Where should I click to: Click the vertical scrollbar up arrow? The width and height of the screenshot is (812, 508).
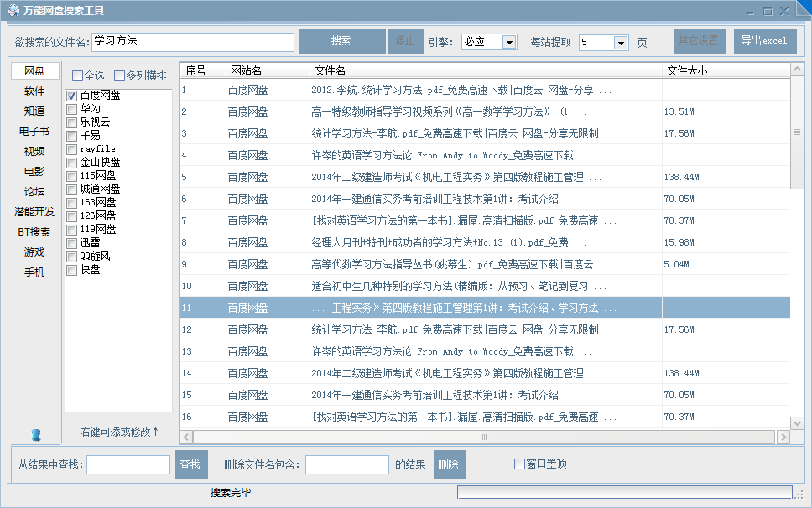pyautogui.click(x=797, y=70)
